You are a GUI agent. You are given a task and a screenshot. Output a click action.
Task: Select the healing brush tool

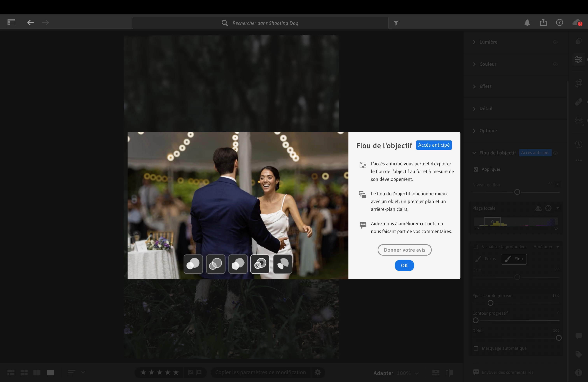579,102
